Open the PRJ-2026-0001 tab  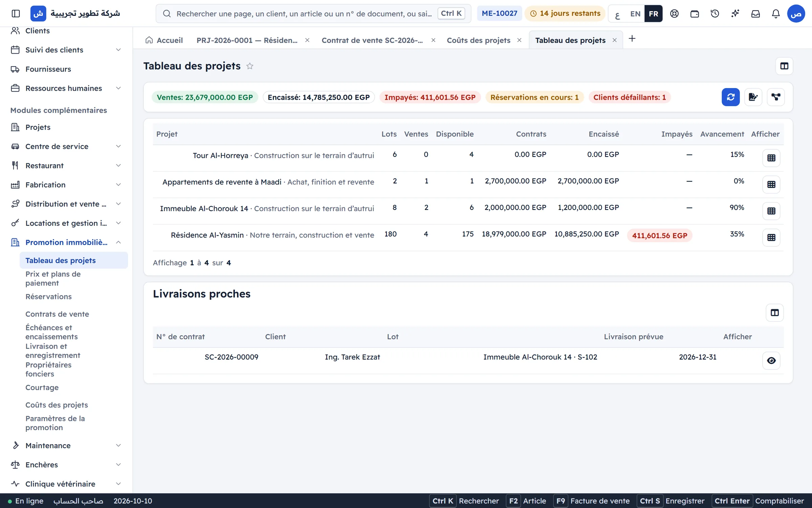click(x=247, y=40)
